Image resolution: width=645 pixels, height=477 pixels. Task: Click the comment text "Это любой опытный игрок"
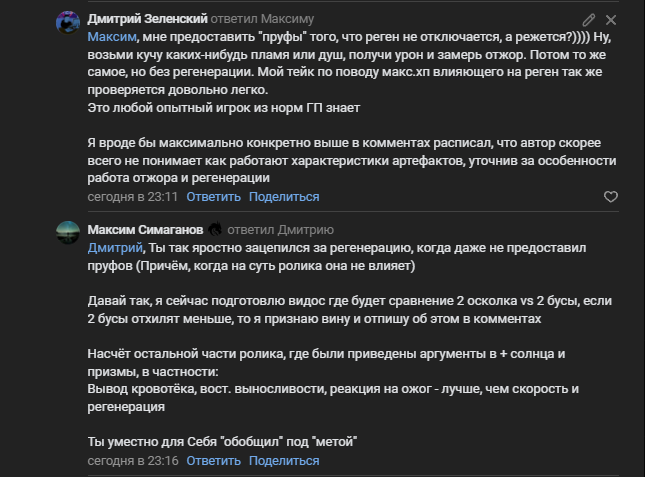point(224,108)
